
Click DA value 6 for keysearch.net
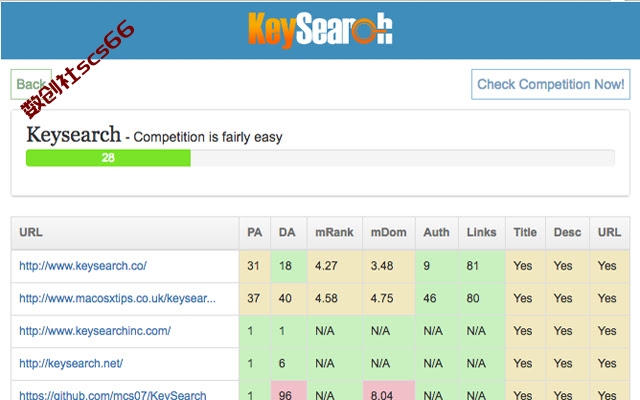coord(282,363)
